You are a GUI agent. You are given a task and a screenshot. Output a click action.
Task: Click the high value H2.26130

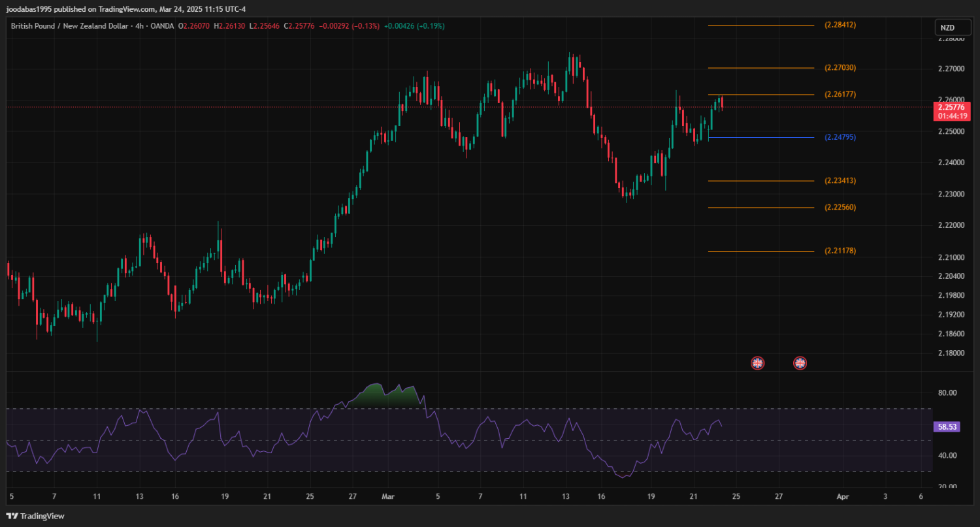tap(229, 26)
